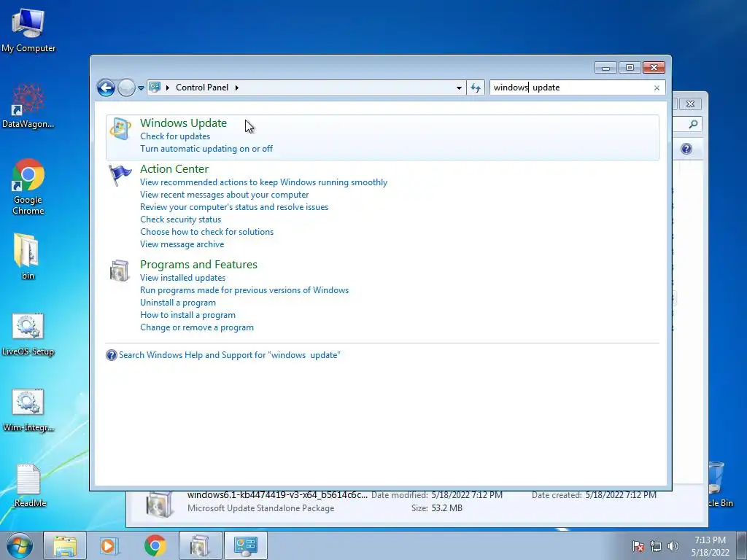Open the Programs and Features heading
Viewport: 747px width, 560px height.
click(198, 264)
